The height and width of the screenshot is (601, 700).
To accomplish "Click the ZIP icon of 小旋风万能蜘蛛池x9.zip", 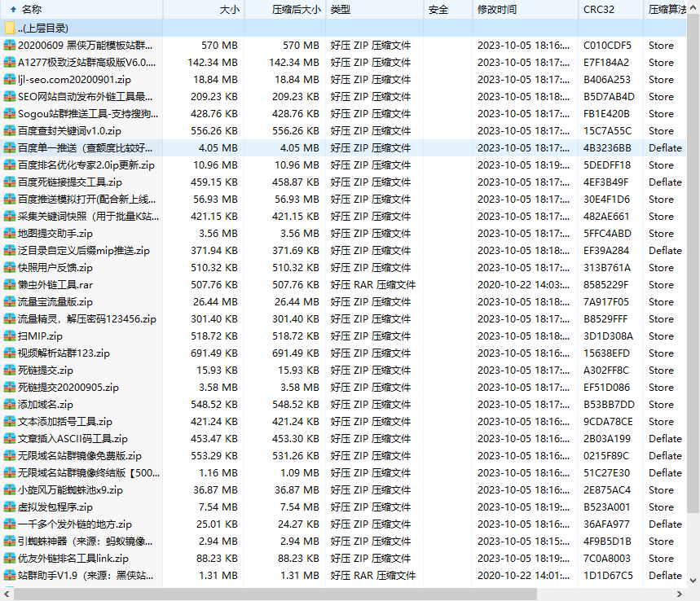I will pyautogui.click(x=11, y=490).
